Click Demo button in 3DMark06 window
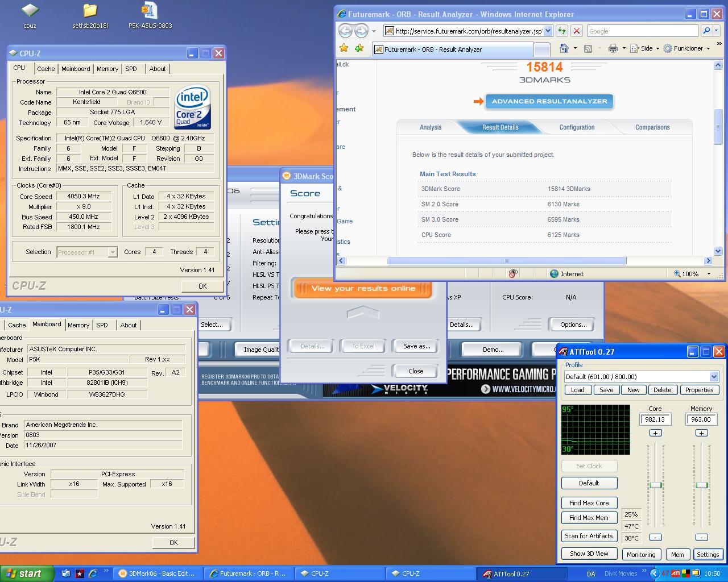728x582 pixels. coord(493,350)
